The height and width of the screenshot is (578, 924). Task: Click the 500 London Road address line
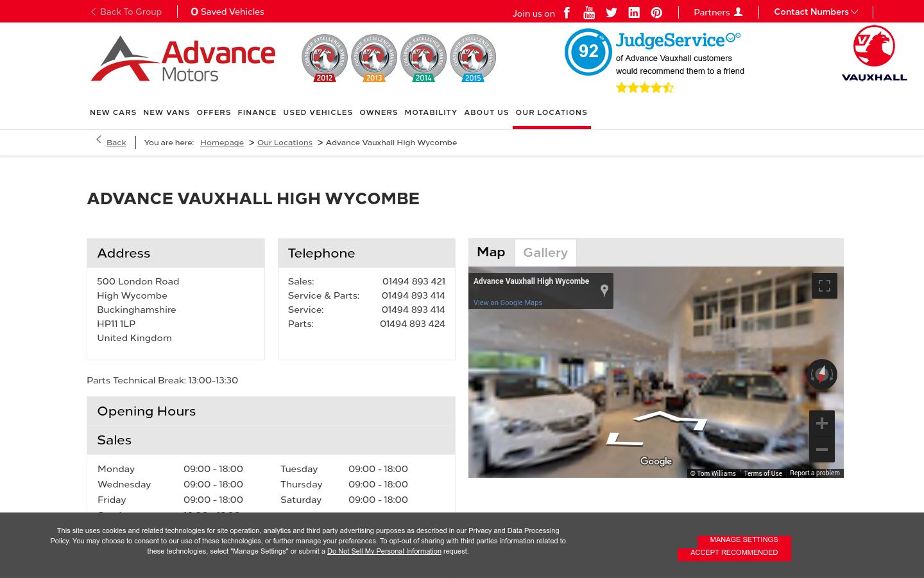tap(138, 281)
